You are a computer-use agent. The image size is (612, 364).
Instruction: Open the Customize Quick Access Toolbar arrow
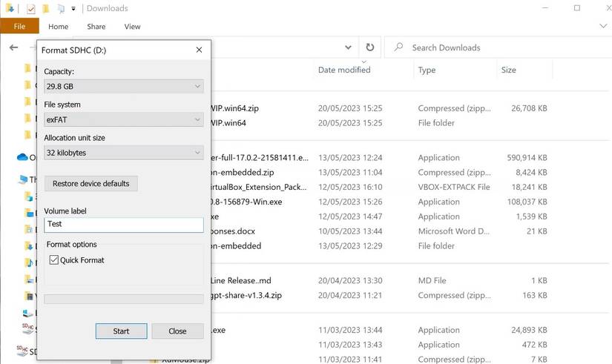coord(73,9)
